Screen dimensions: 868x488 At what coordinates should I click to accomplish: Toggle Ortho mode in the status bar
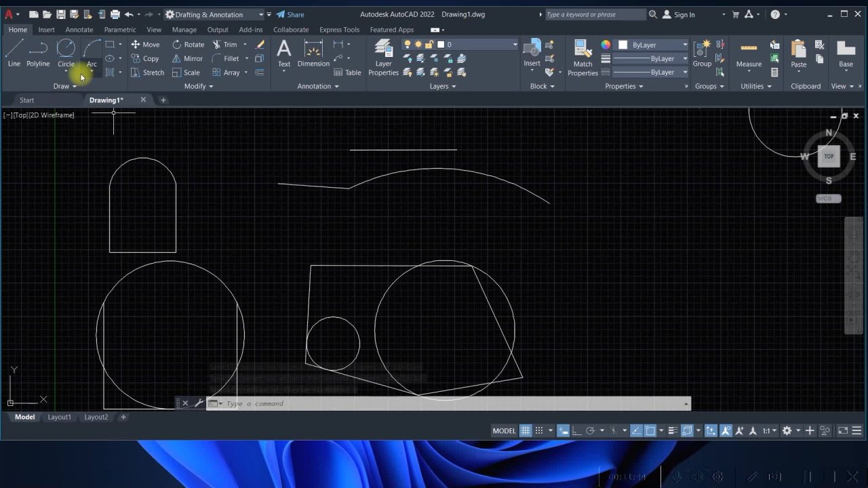click(x=576, y=430)
